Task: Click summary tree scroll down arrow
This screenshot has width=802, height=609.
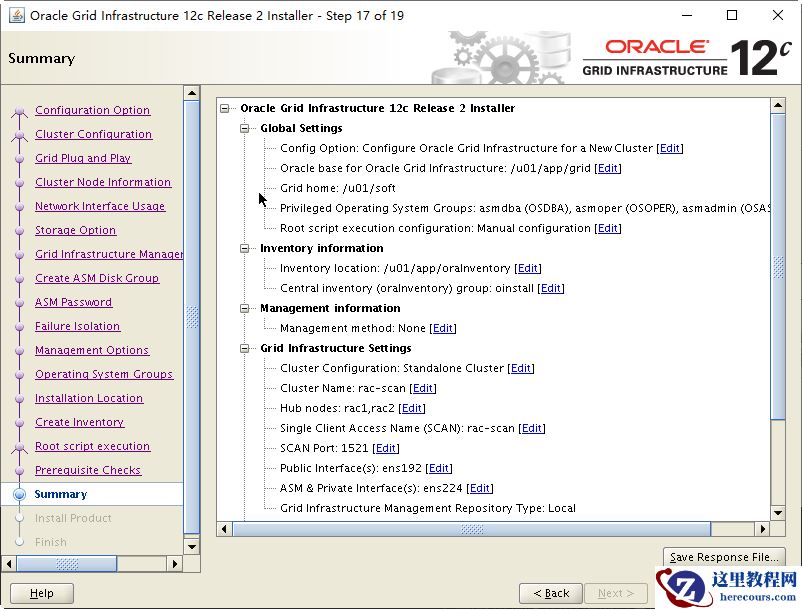Action: click(778, 513)
